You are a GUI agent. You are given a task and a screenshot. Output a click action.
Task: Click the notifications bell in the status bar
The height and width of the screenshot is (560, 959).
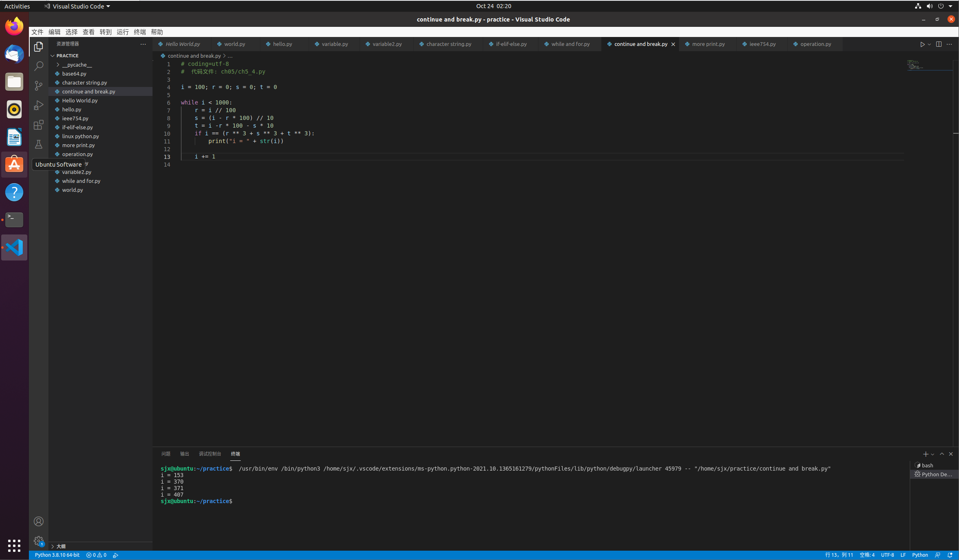click(950, 555)
